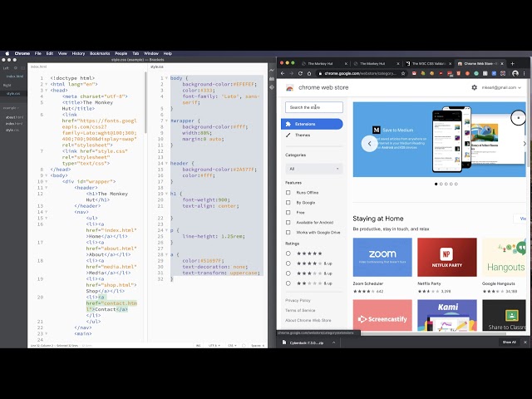Click the first red extension icon in toolbar

414,73
